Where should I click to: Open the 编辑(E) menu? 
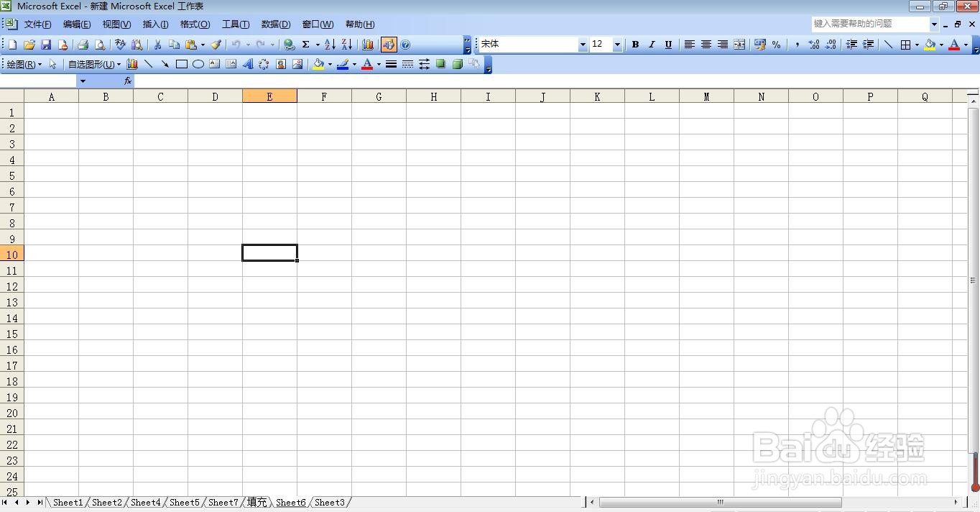click(x=77, y=24)
